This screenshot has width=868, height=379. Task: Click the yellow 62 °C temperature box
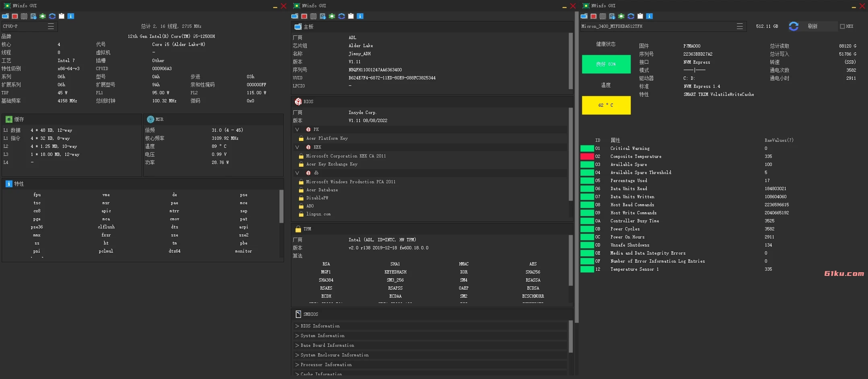click(x=606, y=105)
